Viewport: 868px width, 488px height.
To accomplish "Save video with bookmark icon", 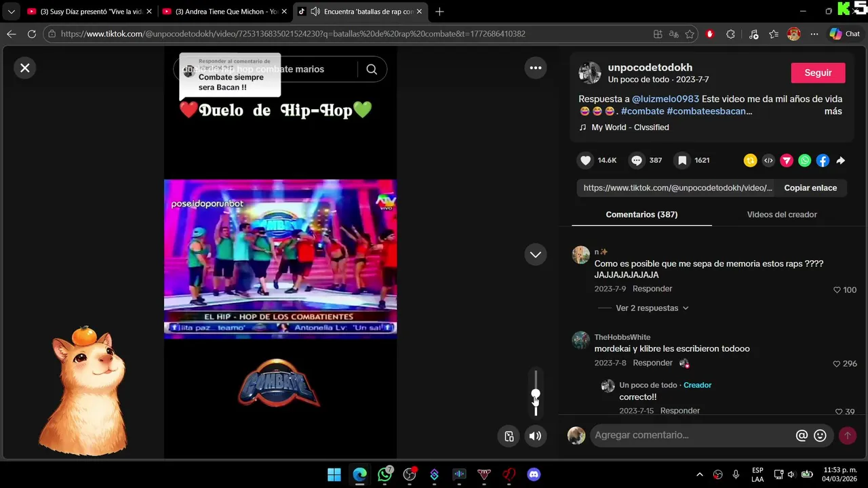I will pyautogui.click(x=682, y=161).
